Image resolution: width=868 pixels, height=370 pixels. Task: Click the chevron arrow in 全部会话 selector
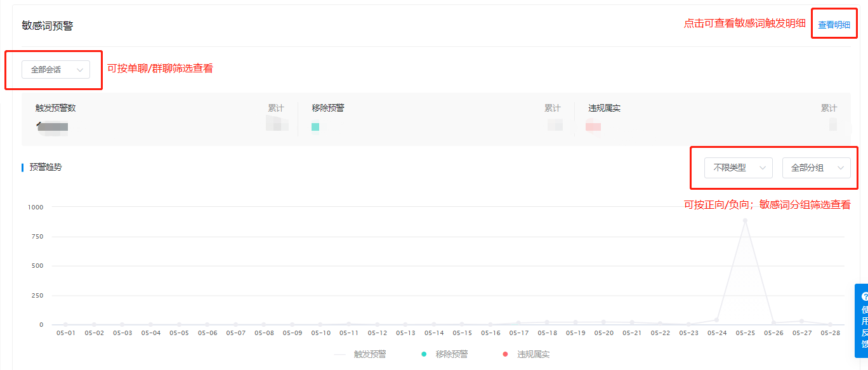(80, 70)
